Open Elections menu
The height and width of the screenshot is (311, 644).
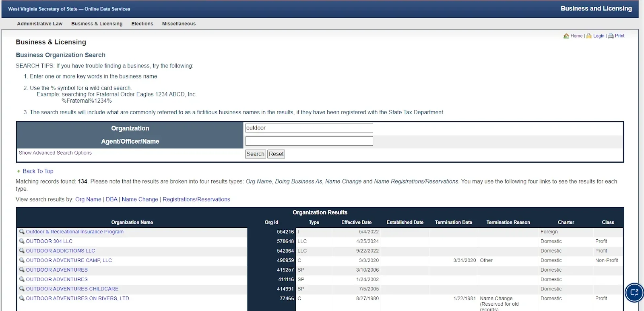click(142, 24)
